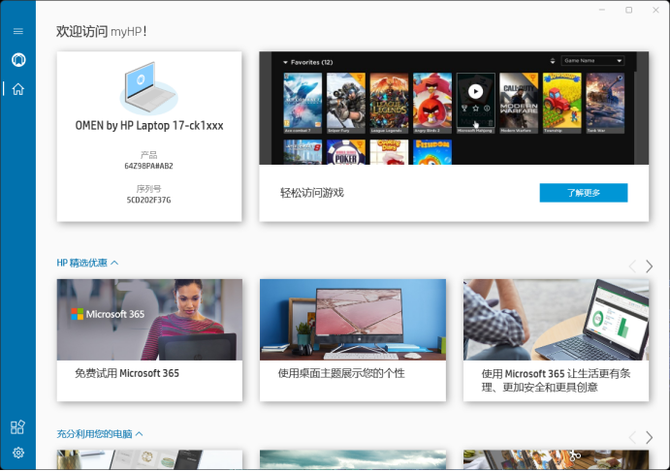Select the Sniper Fury game tile

(x=346, y=103)
